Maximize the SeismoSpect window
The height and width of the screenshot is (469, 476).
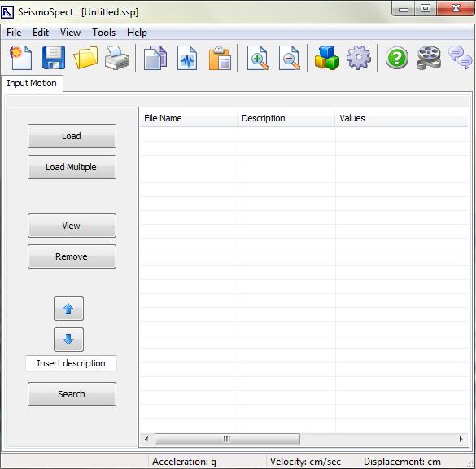click(426, 9)
